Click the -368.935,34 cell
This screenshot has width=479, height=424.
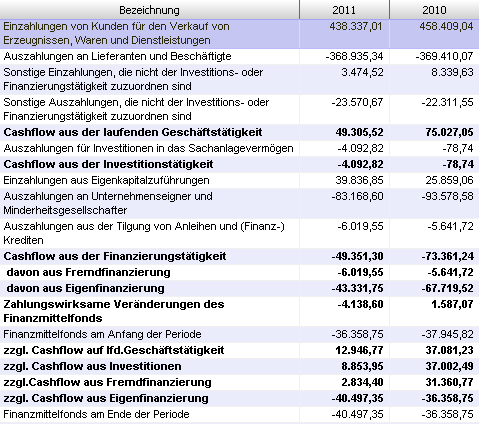tap(345, 56)
